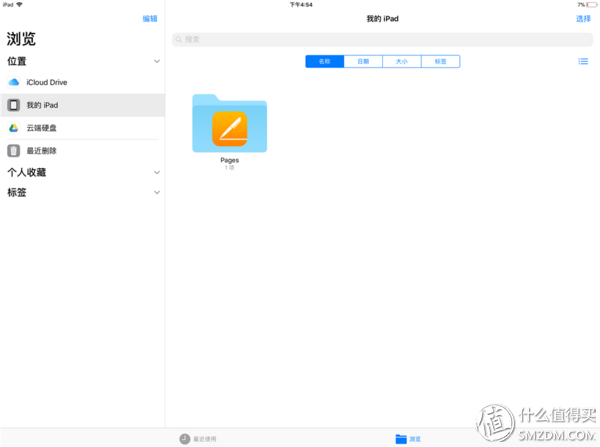600x447 pixels.
Task: Switch to 浏览 bottom tab
Action: click(408, 439)
